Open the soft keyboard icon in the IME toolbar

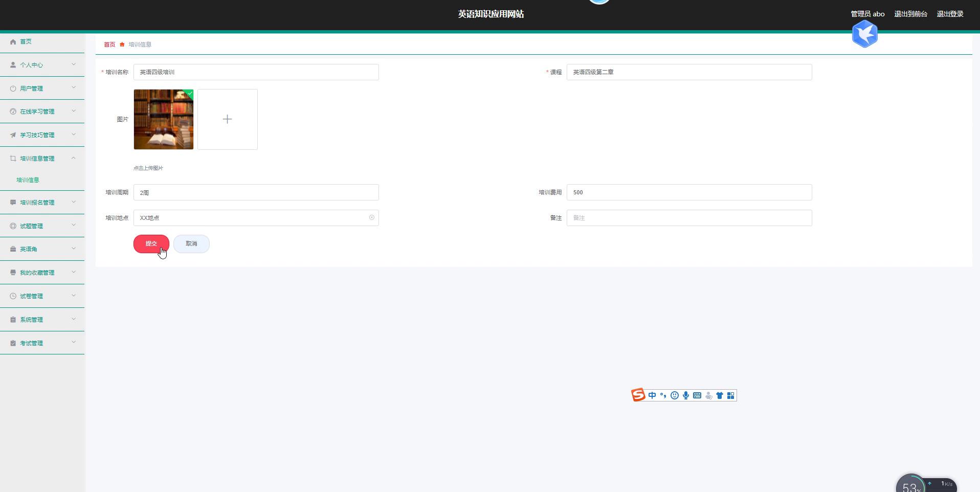(x=697, y=395)
